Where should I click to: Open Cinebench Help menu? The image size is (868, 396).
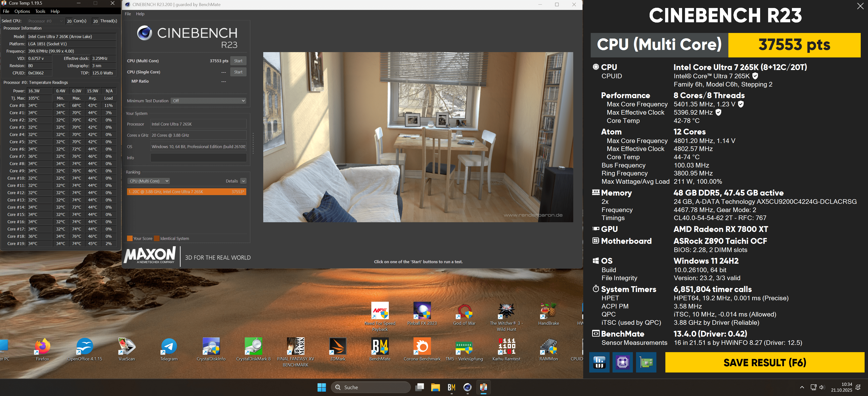(x=140, y=14)
